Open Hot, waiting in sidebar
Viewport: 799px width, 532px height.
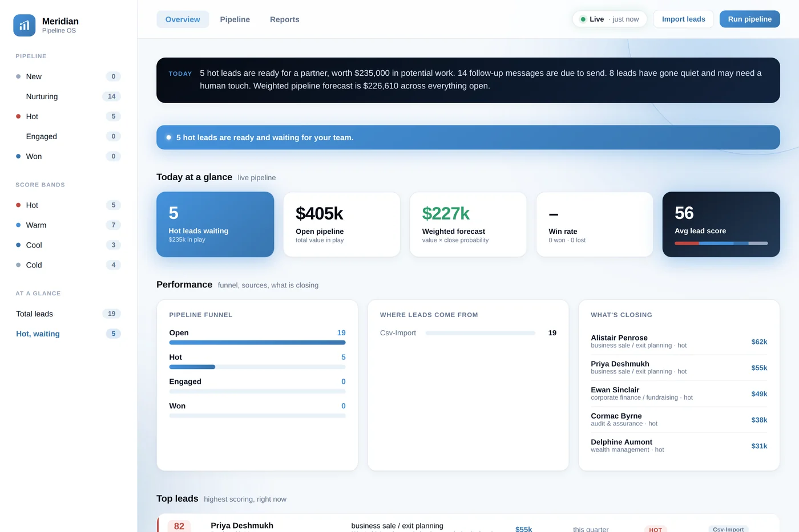click(68, 334)
